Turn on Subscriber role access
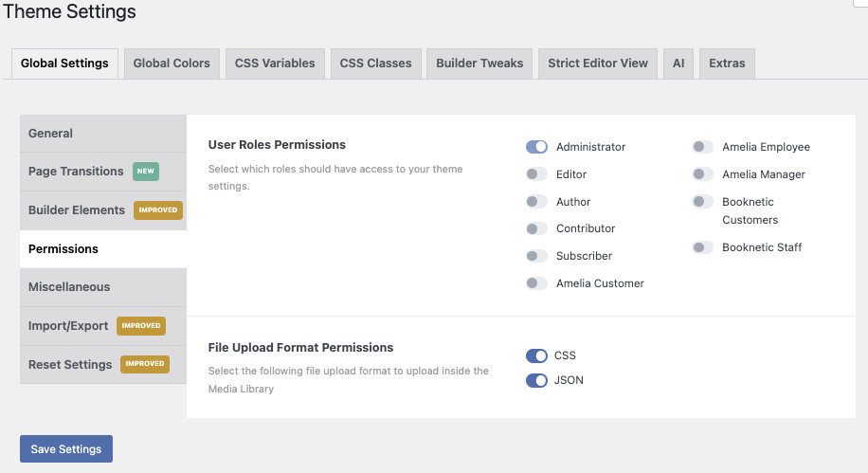The height and width of the screenshot is (473, 868). click(x=536, y=256)
